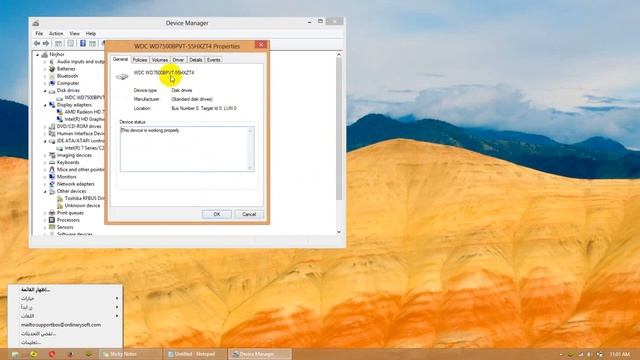
Task: Click the Keyboards category icon
Action: click(x=52, y=162)
